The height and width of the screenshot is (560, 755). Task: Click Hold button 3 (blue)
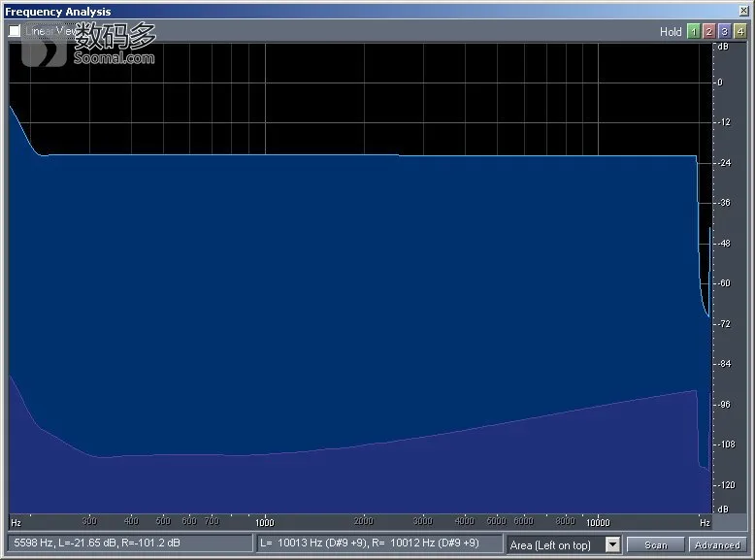point(724,32)
